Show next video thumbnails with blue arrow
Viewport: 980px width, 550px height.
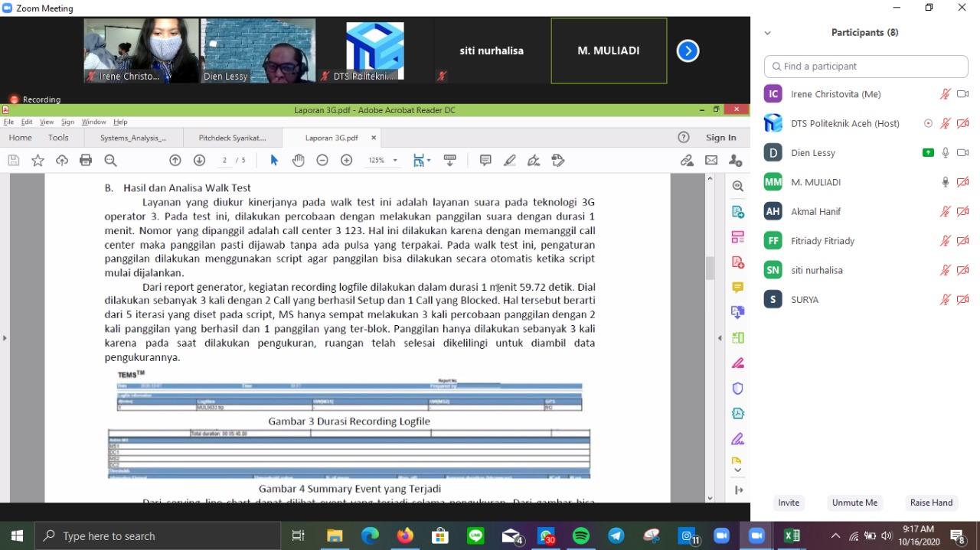coord(688,50)
